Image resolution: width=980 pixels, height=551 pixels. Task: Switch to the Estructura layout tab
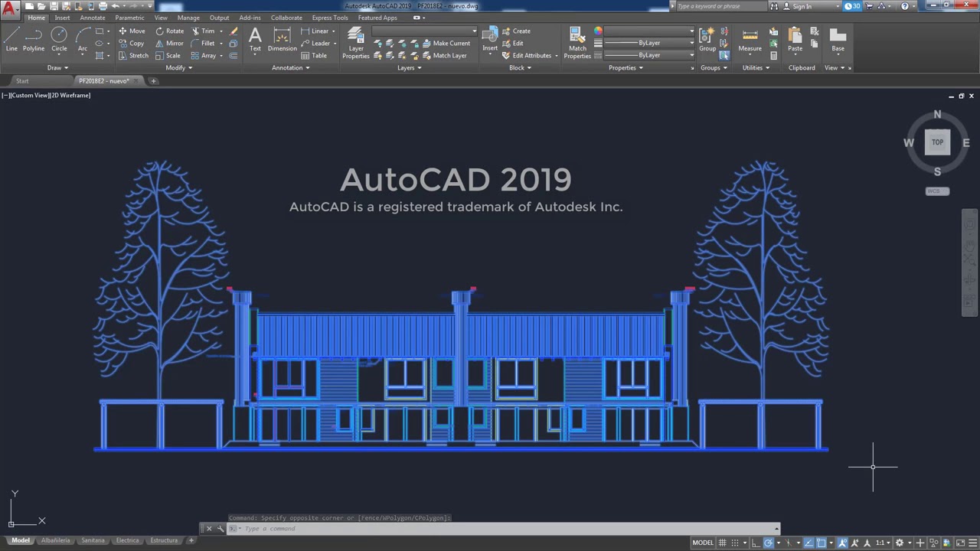click(x=164, y=540)
